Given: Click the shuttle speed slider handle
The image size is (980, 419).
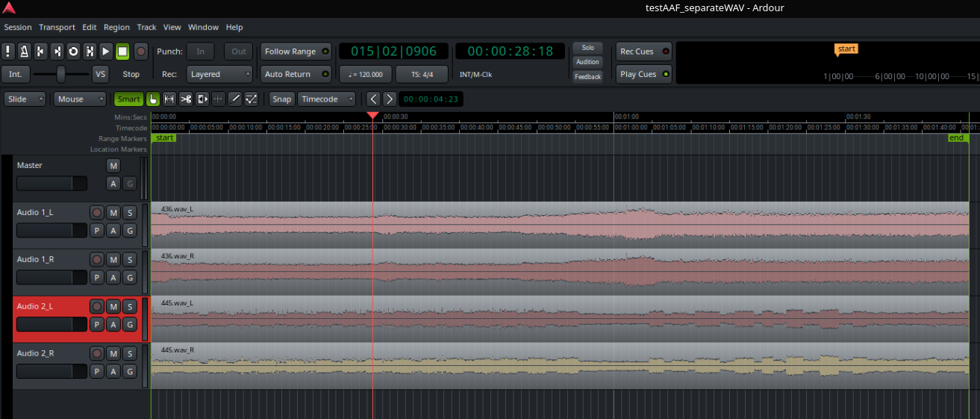Looking at the screenshot, I should pyautogui.click(x=61, y=74).
